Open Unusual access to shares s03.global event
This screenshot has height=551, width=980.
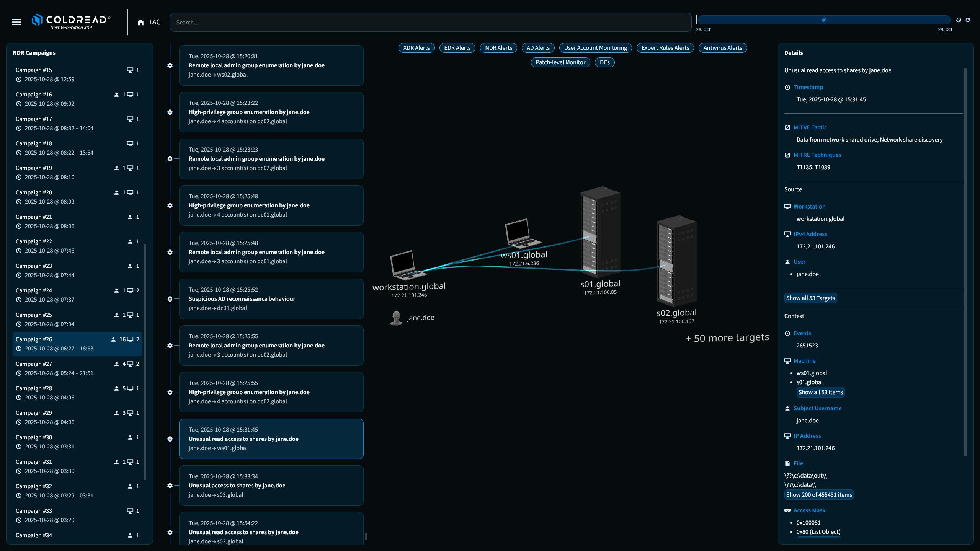tap(271, 486)
